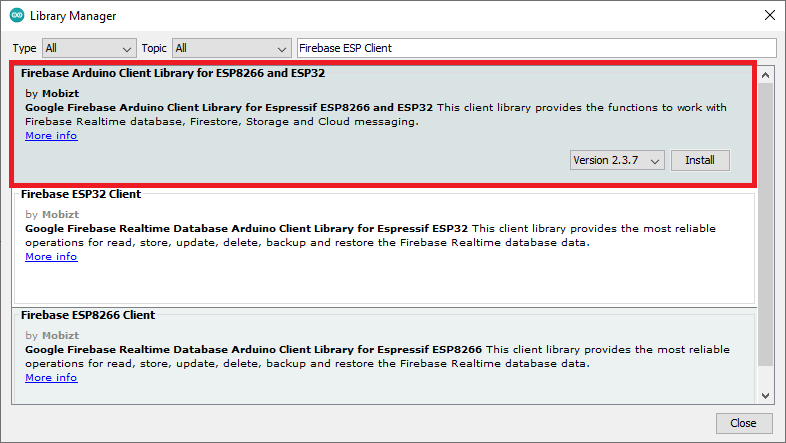Click the Topic label
Viewport: 786px width, 443px height.
154,48
